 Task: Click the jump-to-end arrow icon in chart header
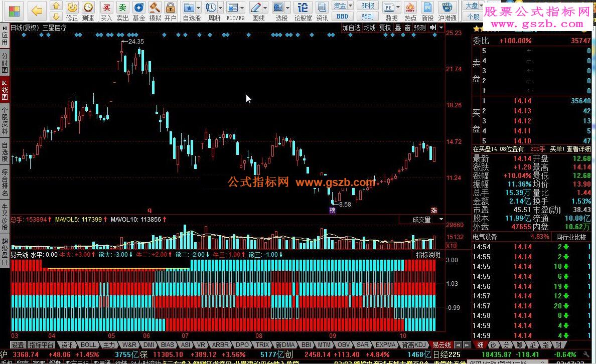pos(433,28)
